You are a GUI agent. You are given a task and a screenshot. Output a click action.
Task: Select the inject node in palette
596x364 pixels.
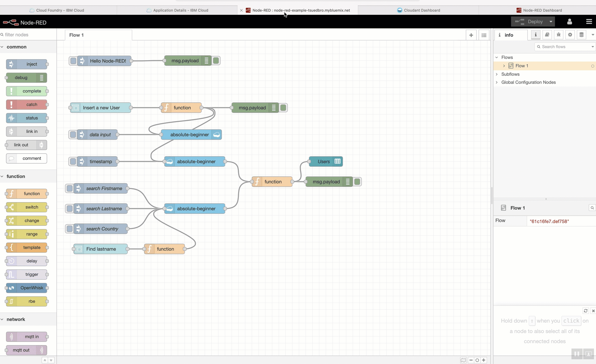tap(27, 64)
